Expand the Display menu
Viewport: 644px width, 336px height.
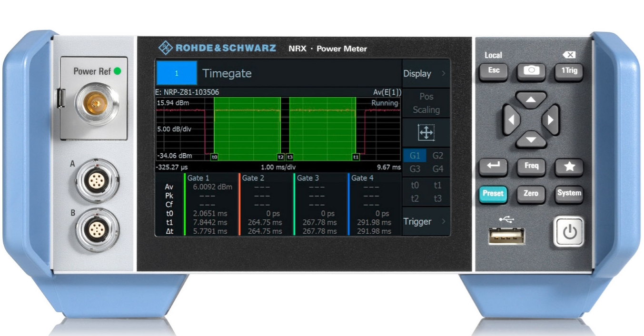426,74
